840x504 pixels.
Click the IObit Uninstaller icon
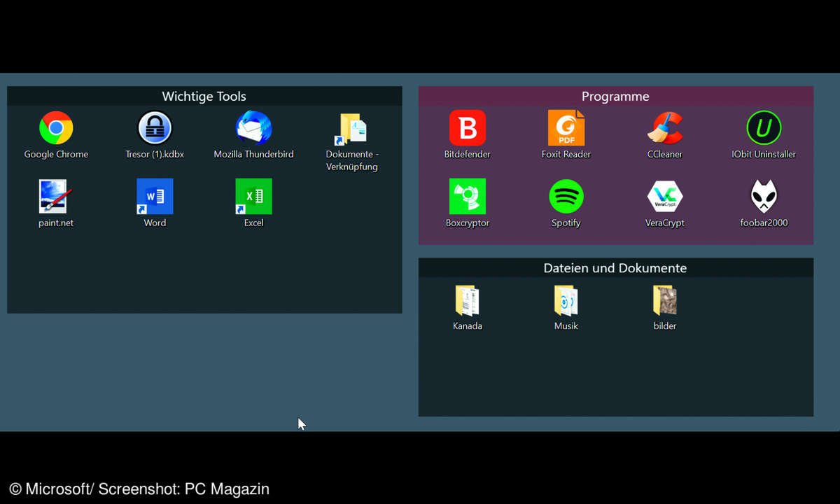point(764,128)
